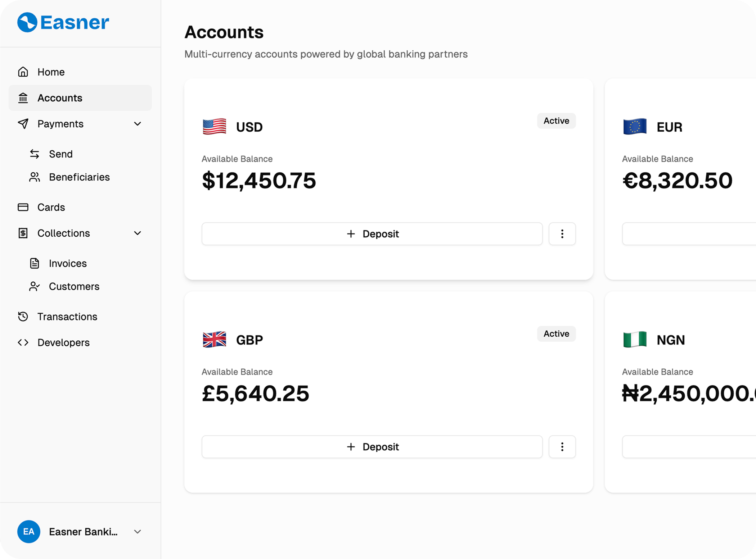The width and height of the screenshot is (756, 559).
Task: Click the Transactions history clock icon
Action: 23,317
